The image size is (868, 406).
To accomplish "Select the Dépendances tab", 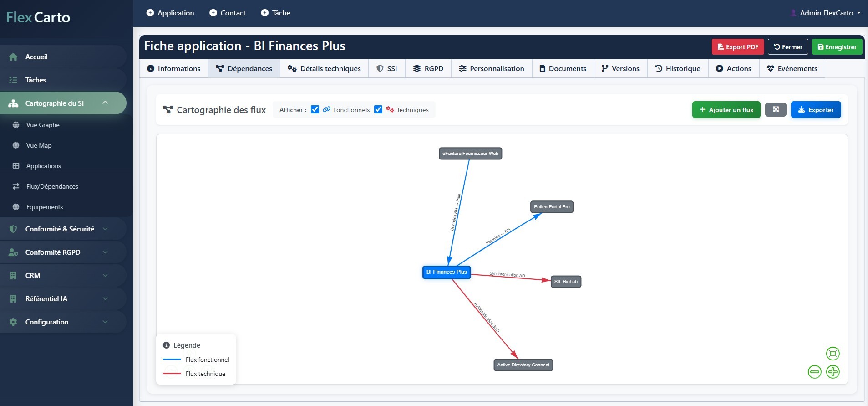I will (x=244, y=68).
